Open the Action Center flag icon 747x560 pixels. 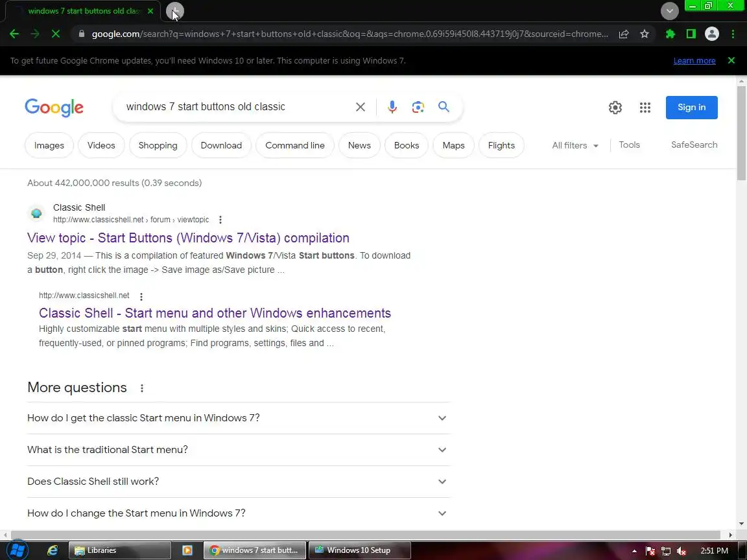[650, 551]
